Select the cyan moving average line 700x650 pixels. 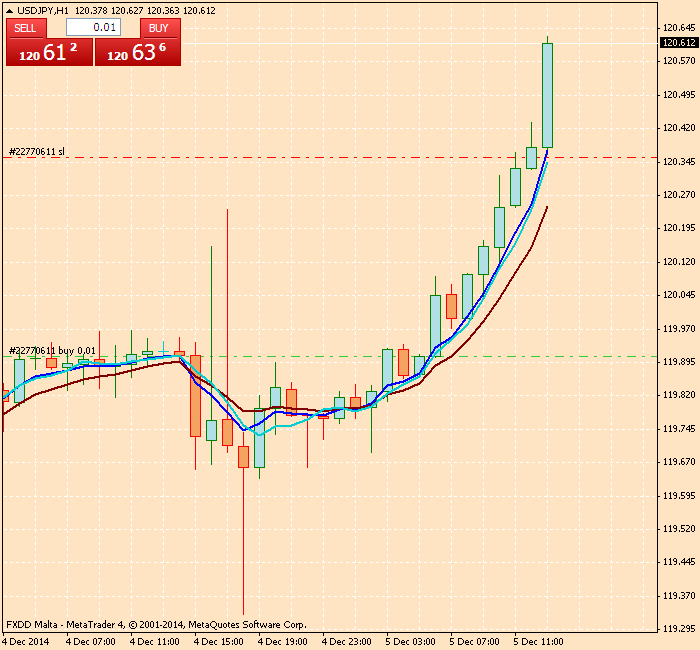point(280,427)
